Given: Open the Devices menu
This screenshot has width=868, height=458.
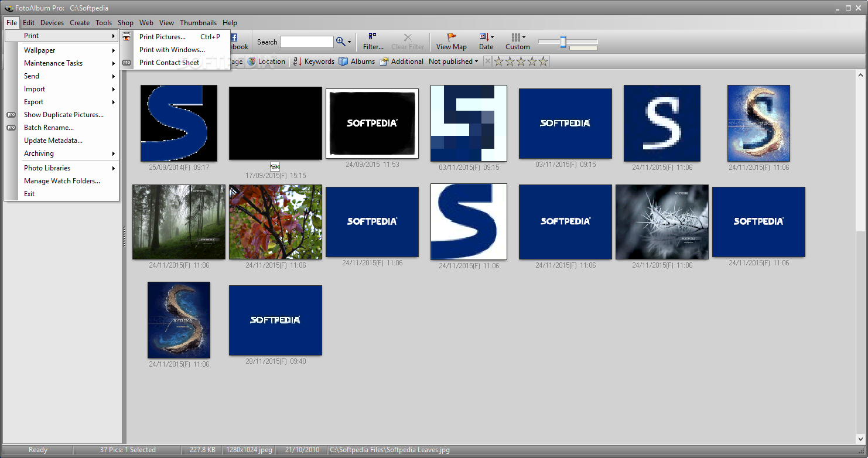Looking at the screenshot, I should (x=52, y=23).
